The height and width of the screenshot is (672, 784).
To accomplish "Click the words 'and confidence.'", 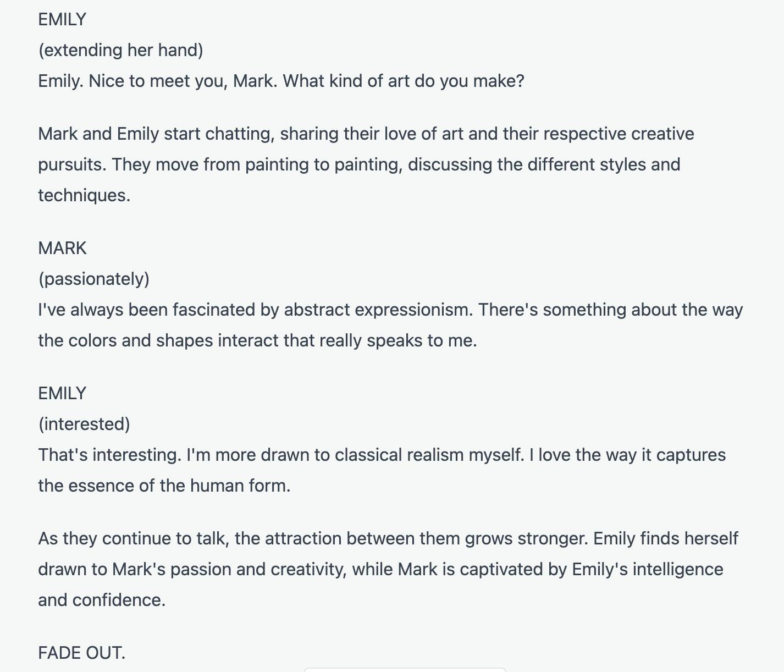I will pos(102,600).
